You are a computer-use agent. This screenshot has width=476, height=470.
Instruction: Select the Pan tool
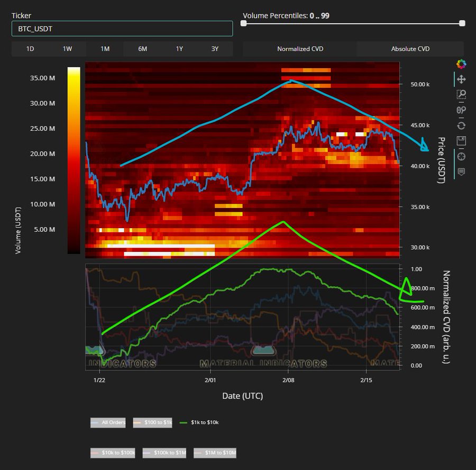tap(461, 79)
